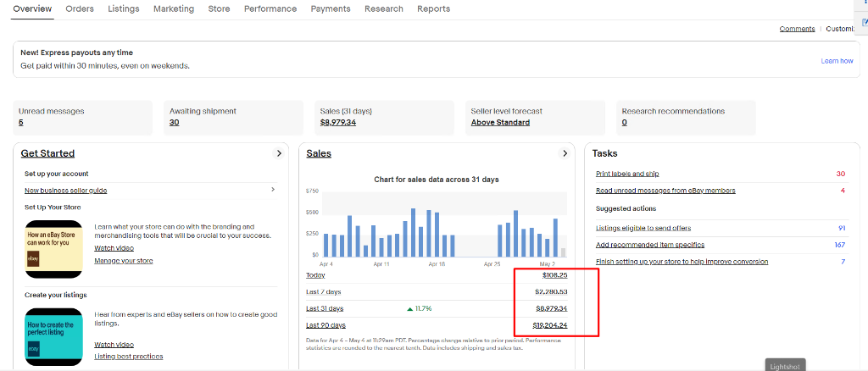
Task: Open the Payments tab
Action: click(x=331, y=8)
